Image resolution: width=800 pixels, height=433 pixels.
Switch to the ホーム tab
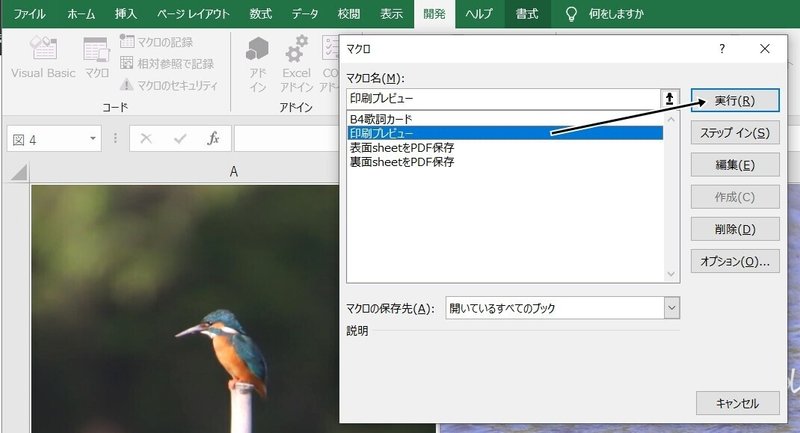(x=81, y=14)
